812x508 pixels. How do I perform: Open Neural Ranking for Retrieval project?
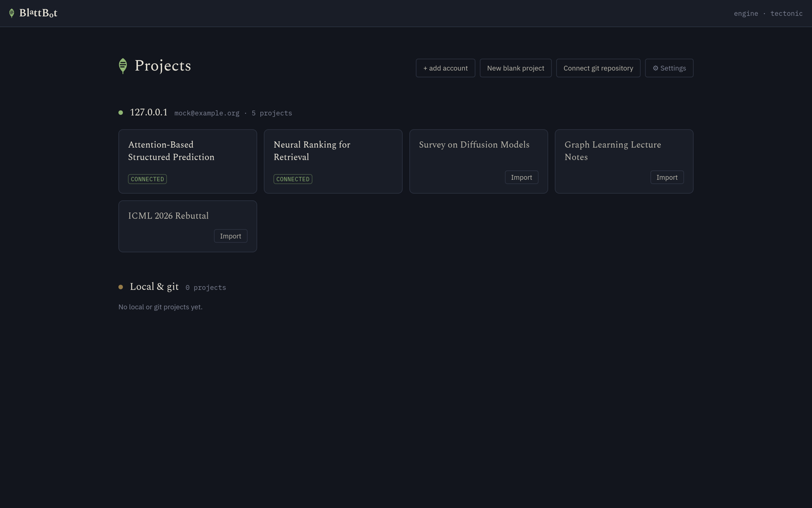[333, 162]
